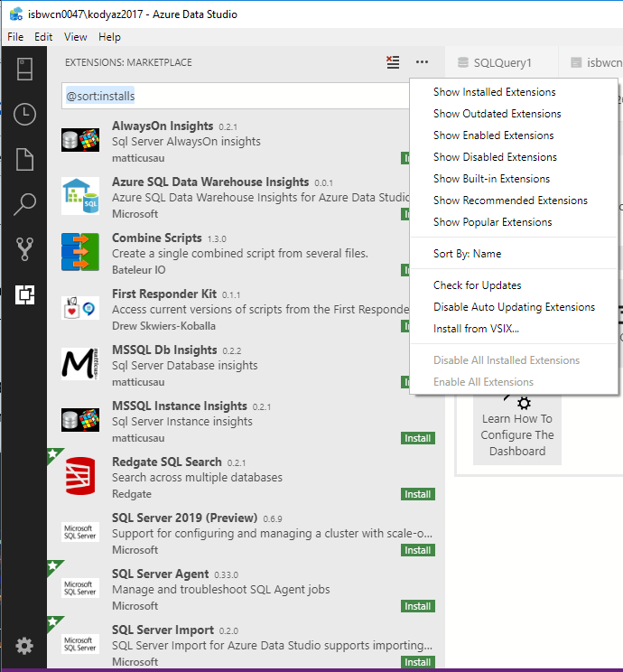
Task: Open the File menu
Action: tap(15, 37)
